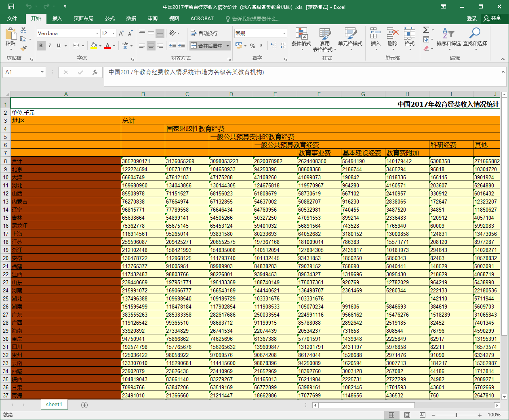Expand the 常规 number format dropdown

[x=284, y=34]
